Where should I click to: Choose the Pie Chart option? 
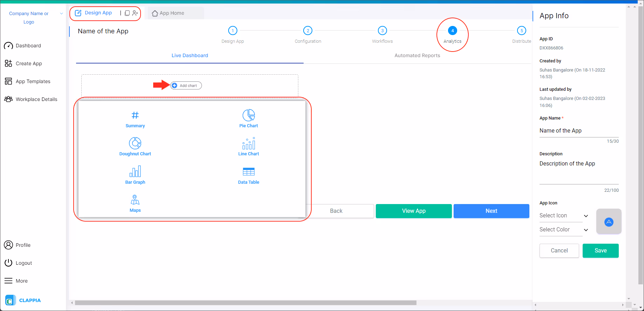[x=249, y=119]
